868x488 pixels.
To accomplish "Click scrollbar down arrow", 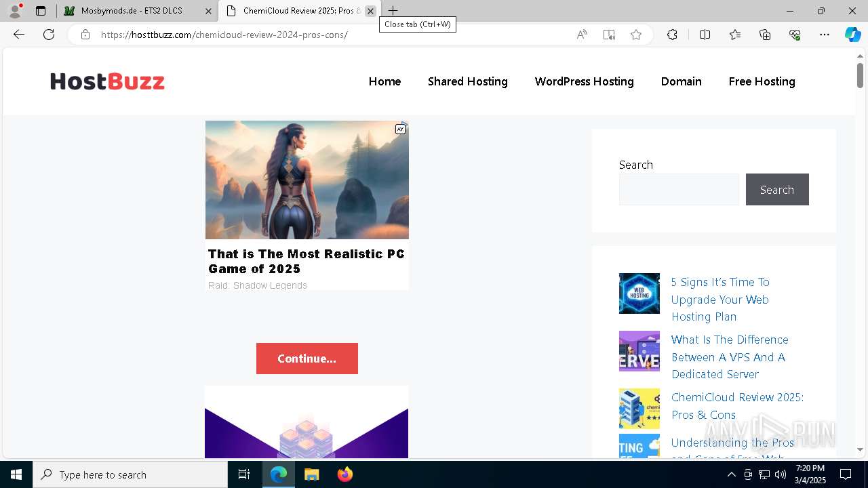I will pyautogui.click(x=860, y=449).
